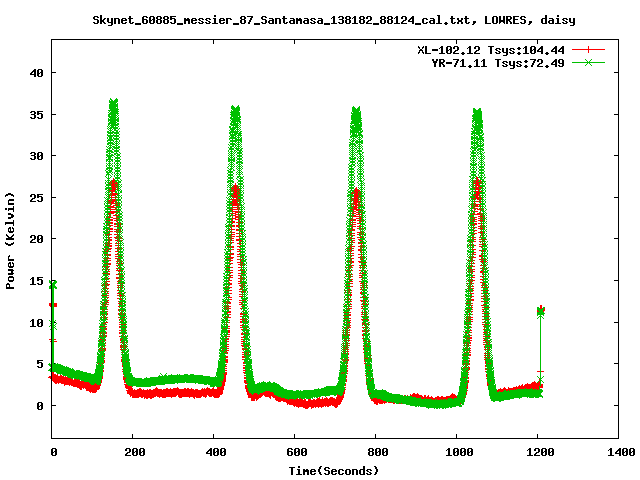Click the plot title with the Skynet filename

tap(334, 20)
